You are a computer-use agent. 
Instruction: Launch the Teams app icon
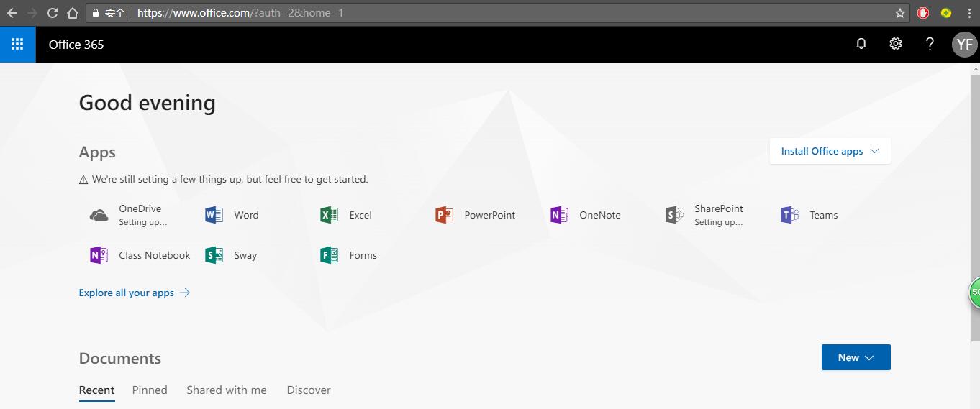click(789, 215)
